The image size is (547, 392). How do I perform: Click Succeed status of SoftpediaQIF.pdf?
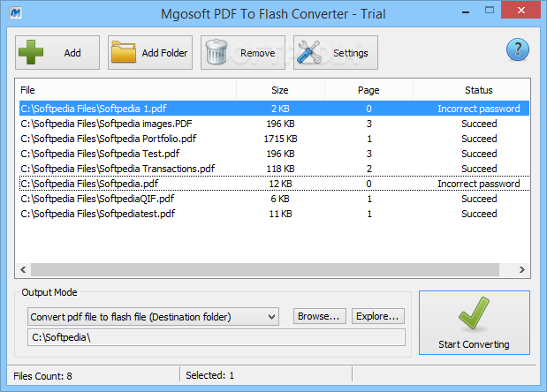click(479, 199)
